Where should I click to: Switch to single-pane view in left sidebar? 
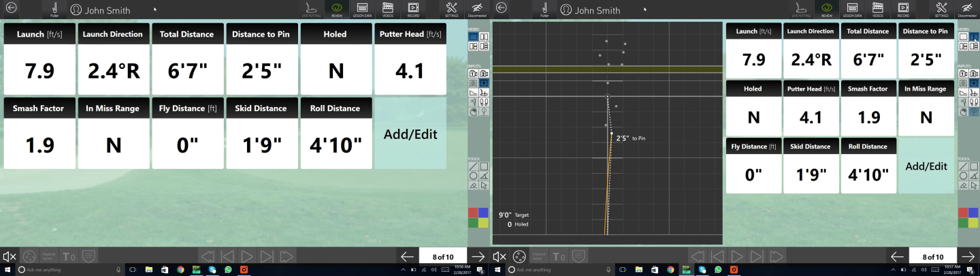pyautogui.click(x=473, y=37)
